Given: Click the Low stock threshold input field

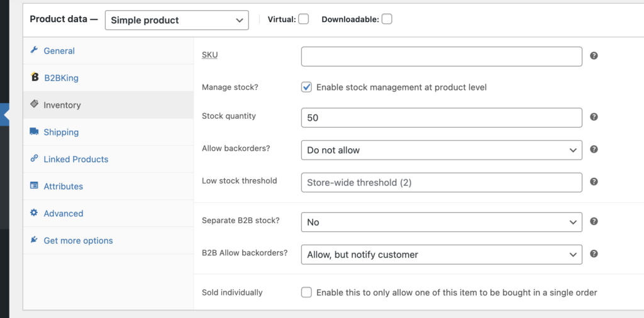Looking at the screenshot, I should (441, 183).
